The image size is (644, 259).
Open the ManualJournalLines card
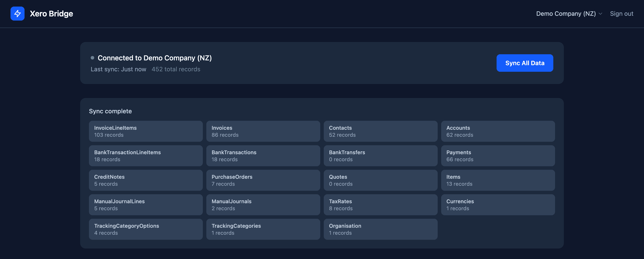[146, 205]
